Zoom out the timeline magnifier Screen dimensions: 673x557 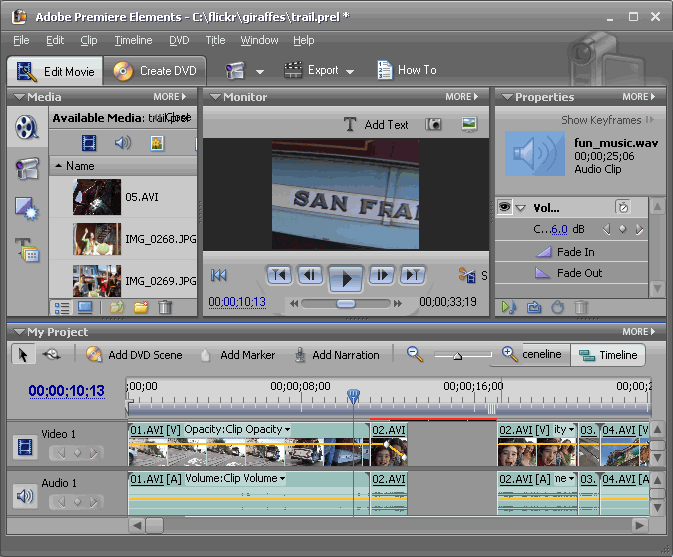tap(415, 354)
